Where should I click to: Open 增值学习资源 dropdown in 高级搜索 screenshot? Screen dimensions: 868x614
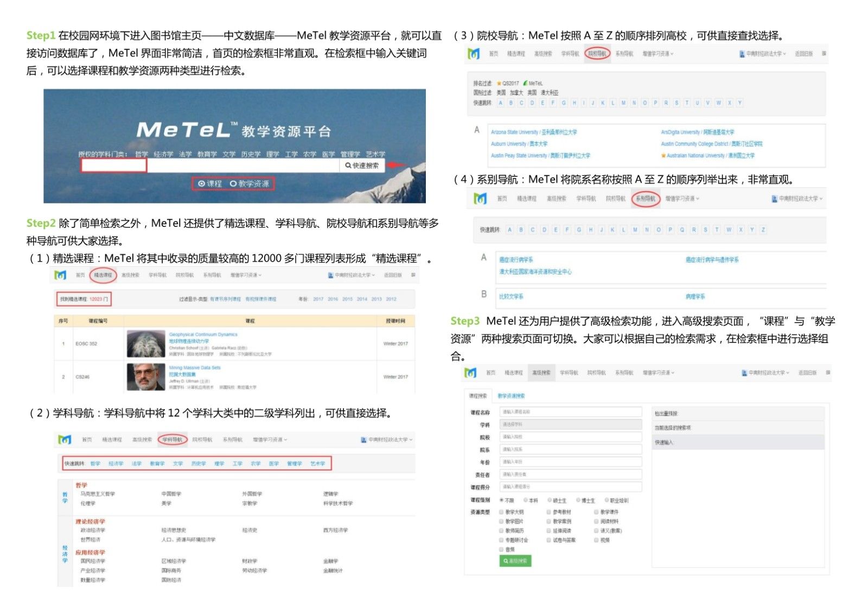tap(659, 373)
